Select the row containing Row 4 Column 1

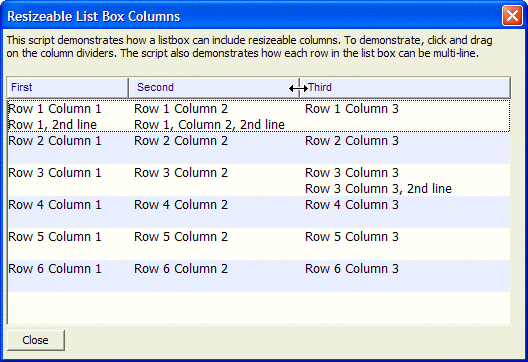(x=259, y=212)
